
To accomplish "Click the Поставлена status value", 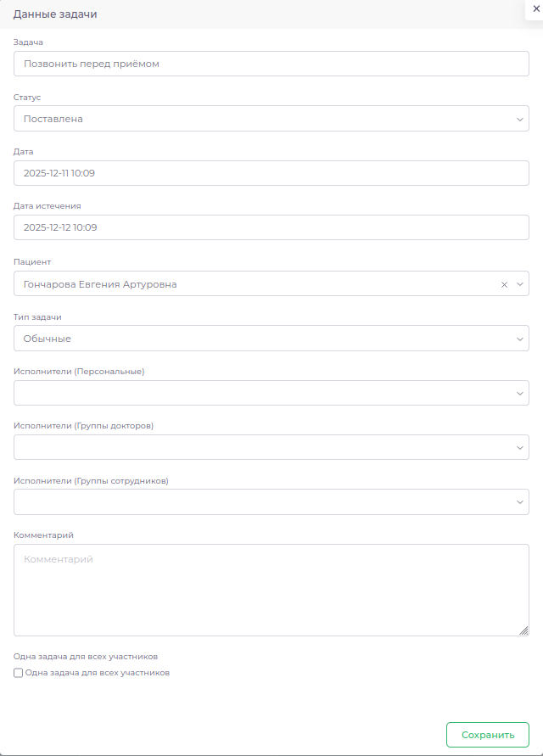I will click(x=53, y=120).
